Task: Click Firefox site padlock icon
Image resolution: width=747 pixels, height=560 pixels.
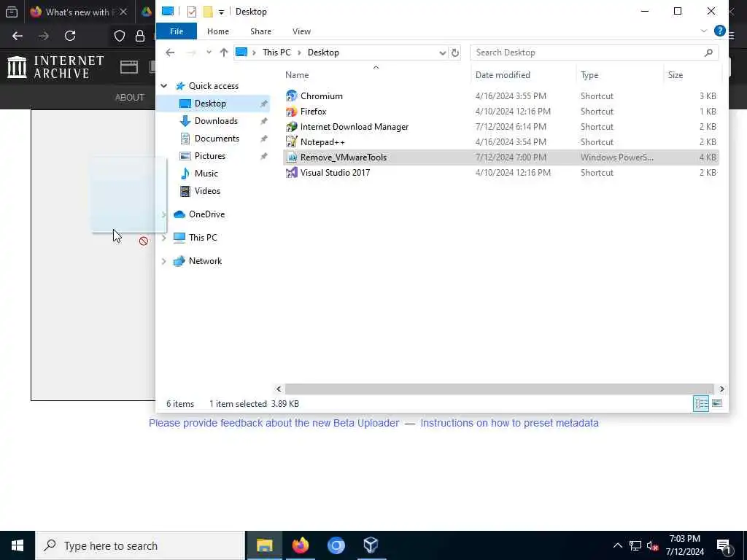Action: click(x=140, y=36)
